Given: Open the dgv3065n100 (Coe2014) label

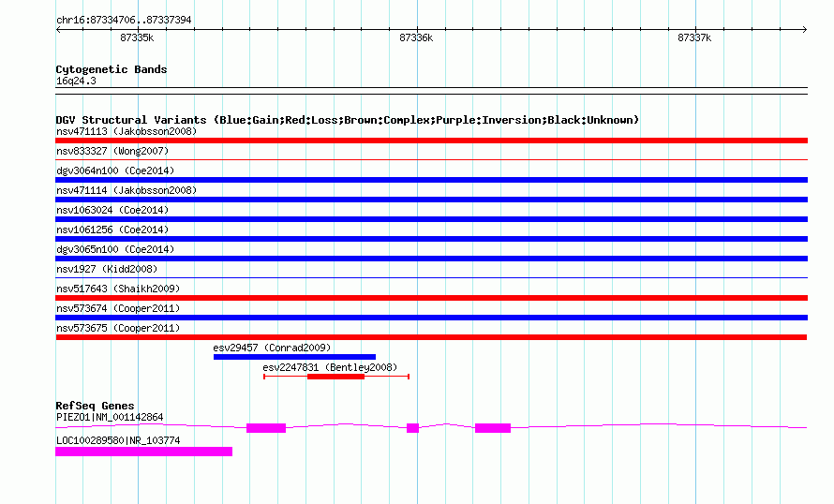Looking at the screenshot, I should [x=115, y=249].
